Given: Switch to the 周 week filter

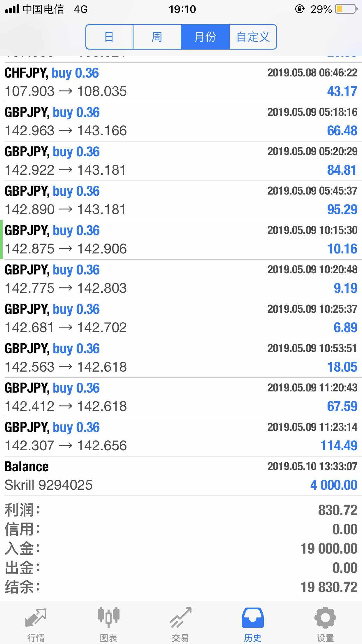Looking at the screenshot, I should coord(157,37).
